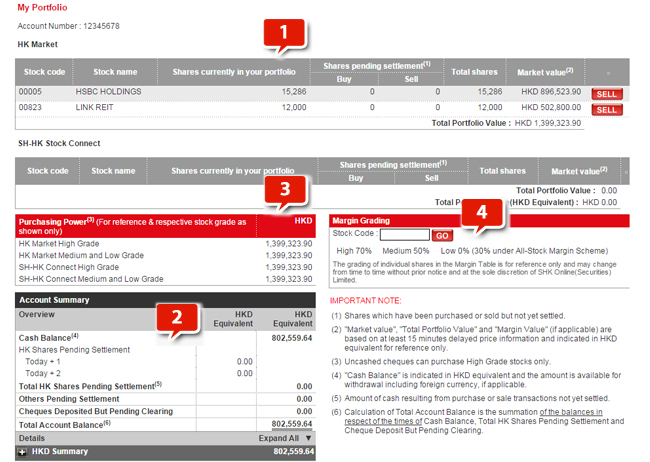Image resolution: width=650 pixels, height=462 pixels.
Task: Click HK Market table Stock code header
Action: (x=44, y=72)
